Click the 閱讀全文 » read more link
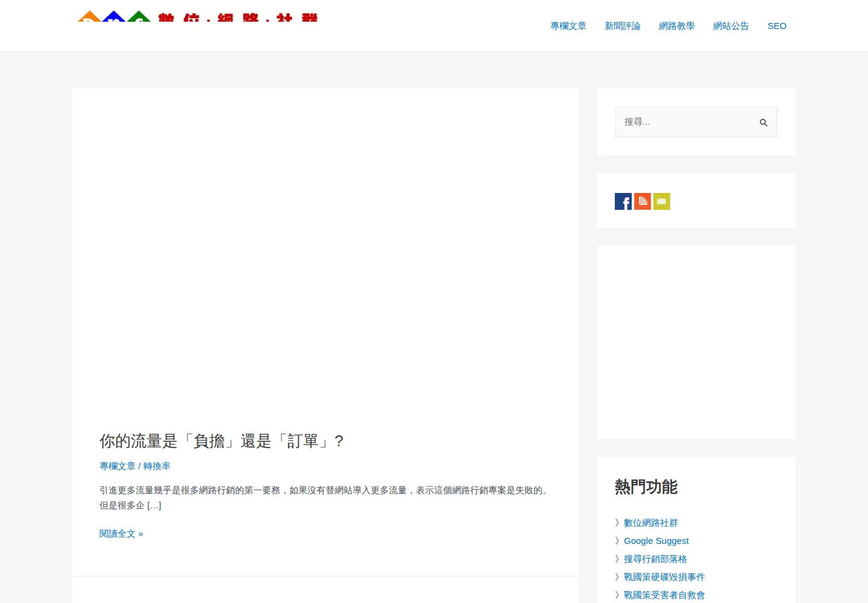 coord(121,534)
